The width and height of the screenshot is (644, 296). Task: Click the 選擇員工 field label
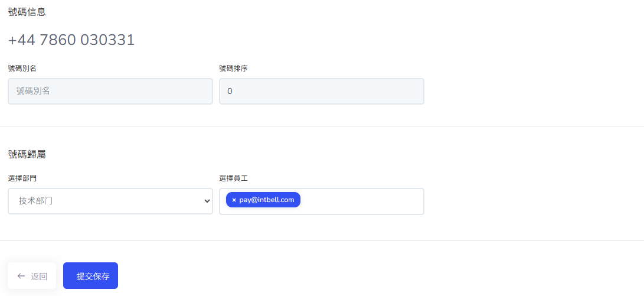[x=233, y=178]
